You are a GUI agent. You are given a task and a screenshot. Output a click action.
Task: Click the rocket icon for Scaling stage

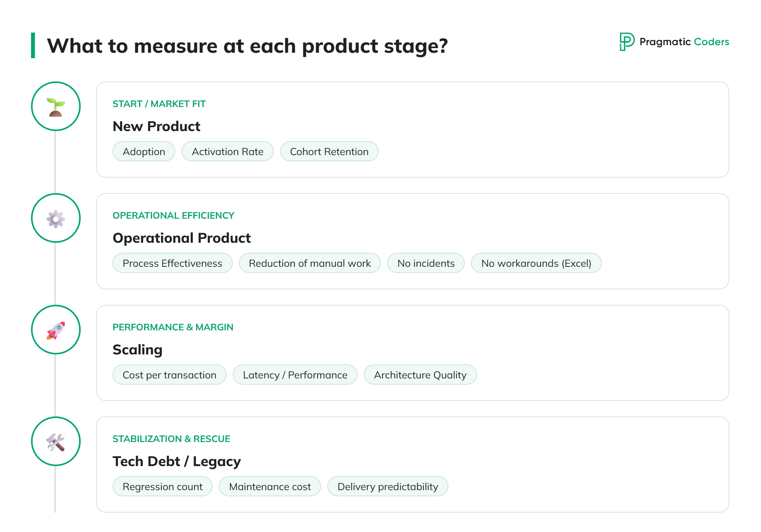click(x=56, y=330)
